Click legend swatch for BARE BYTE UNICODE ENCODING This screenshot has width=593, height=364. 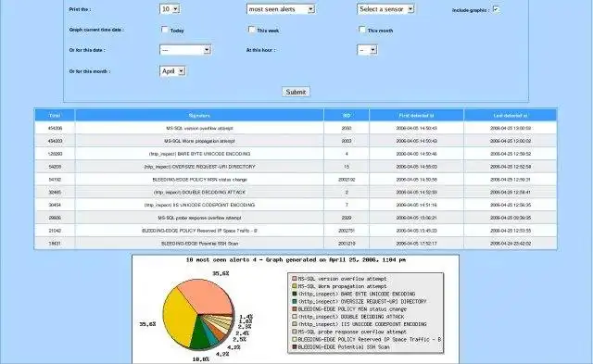295,294
